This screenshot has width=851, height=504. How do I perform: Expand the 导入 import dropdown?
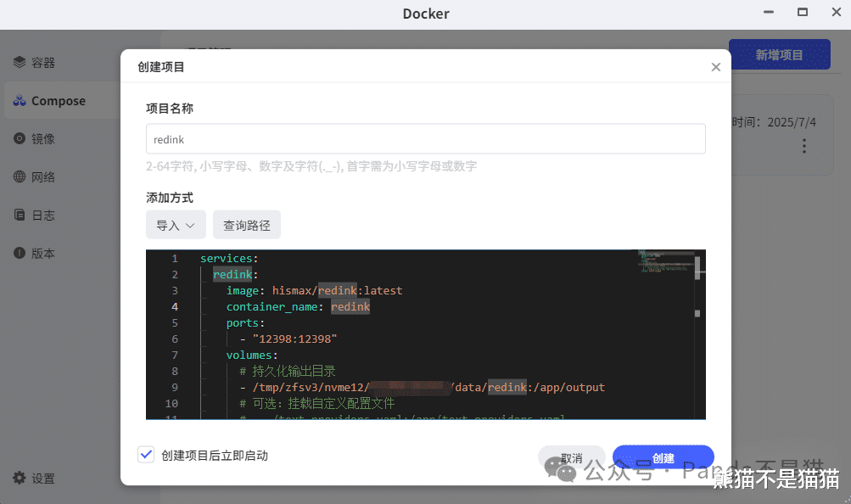click(x=176, y=226)
